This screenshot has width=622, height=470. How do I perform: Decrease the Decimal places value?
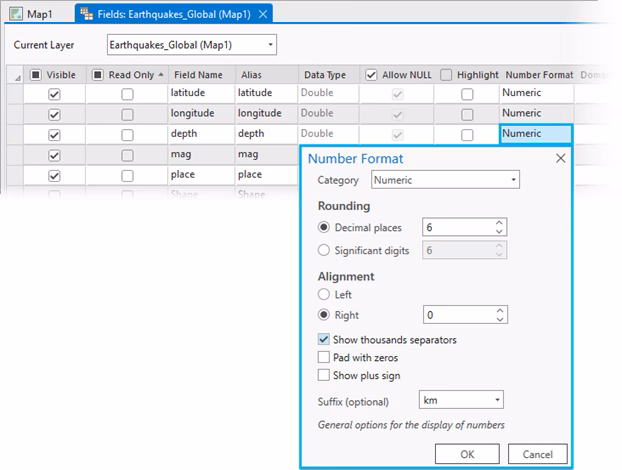499,232
